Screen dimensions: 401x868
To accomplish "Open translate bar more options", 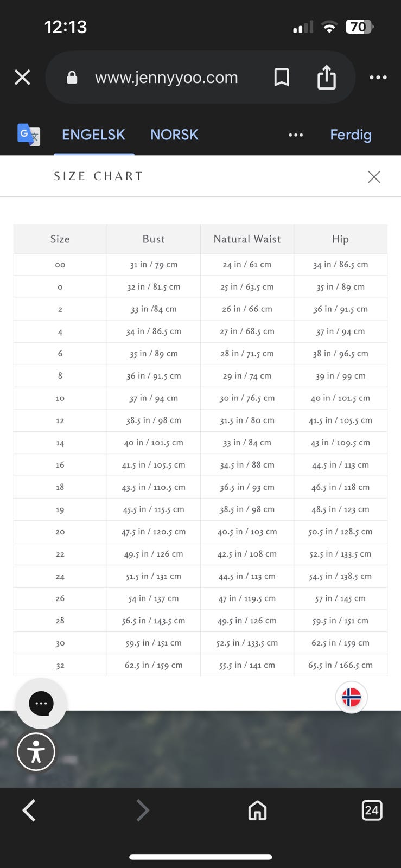I will (296, 135).
